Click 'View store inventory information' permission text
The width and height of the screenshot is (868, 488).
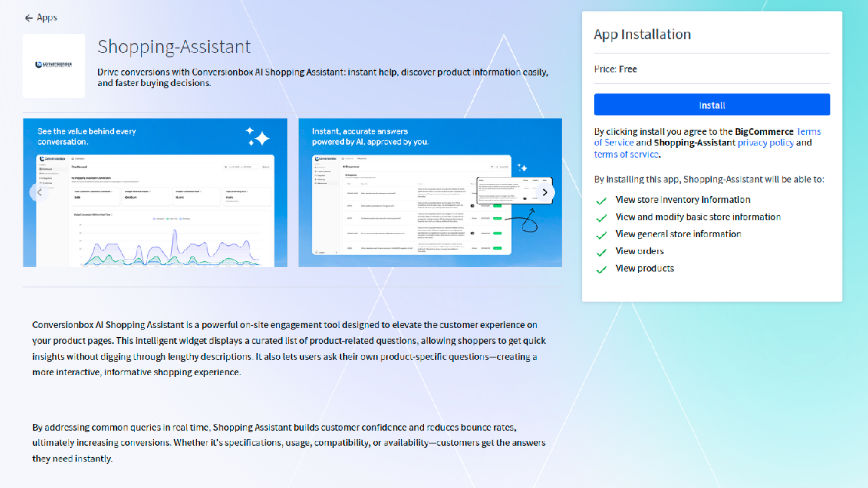tap(682, 200)
